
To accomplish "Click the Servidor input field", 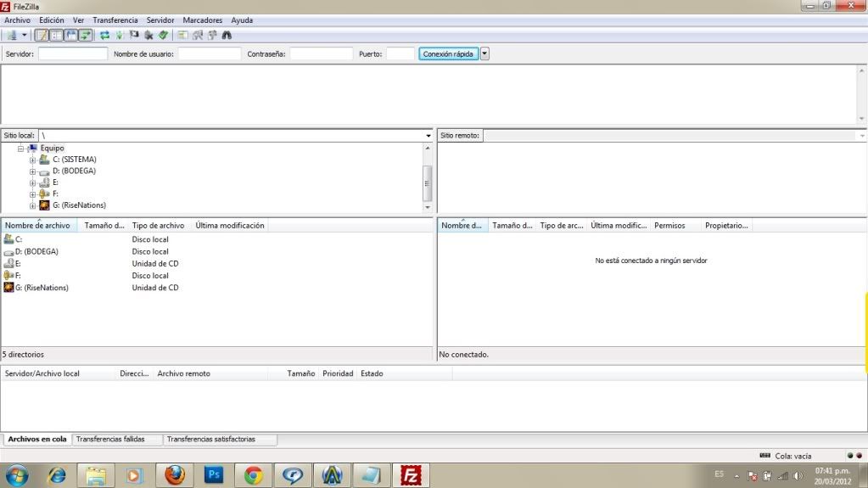I will click(x=72, y=53).
